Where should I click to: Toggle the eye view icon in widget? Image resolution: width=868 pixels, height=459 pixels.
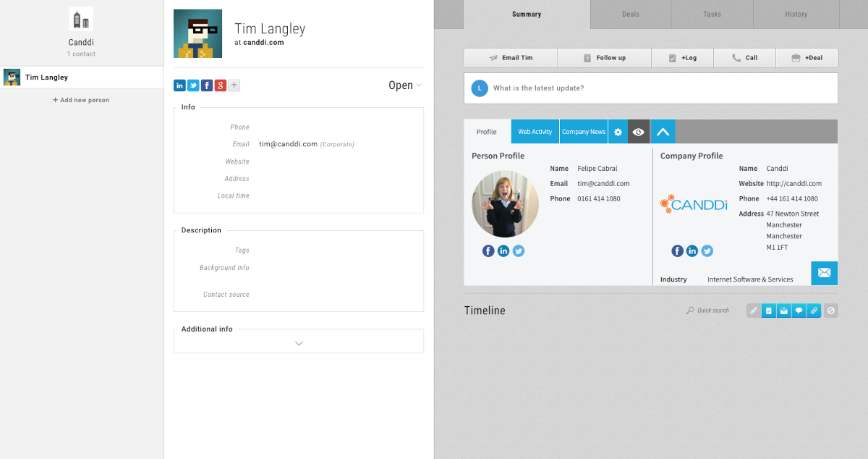[x=638, y=132]
